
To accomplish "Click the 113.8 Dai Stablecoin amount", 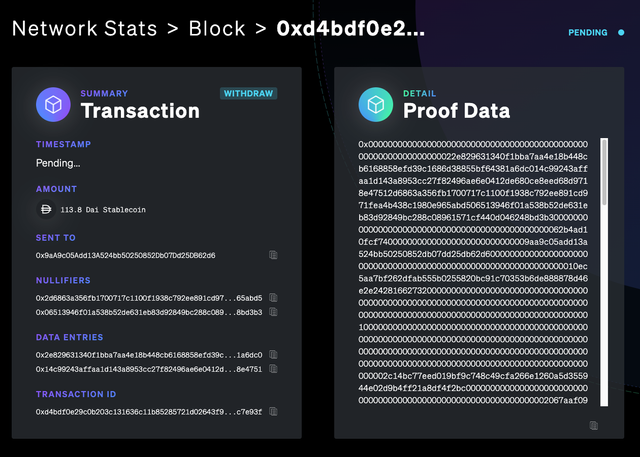I will coord(103,210).
